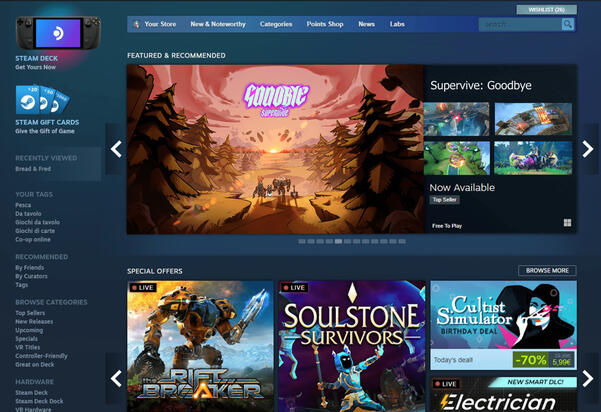Screen dimensions: 601x412
Task: Click the Cultist Simulator -70% discount badge
Action: pyautogui.click(x=531, y=360)
